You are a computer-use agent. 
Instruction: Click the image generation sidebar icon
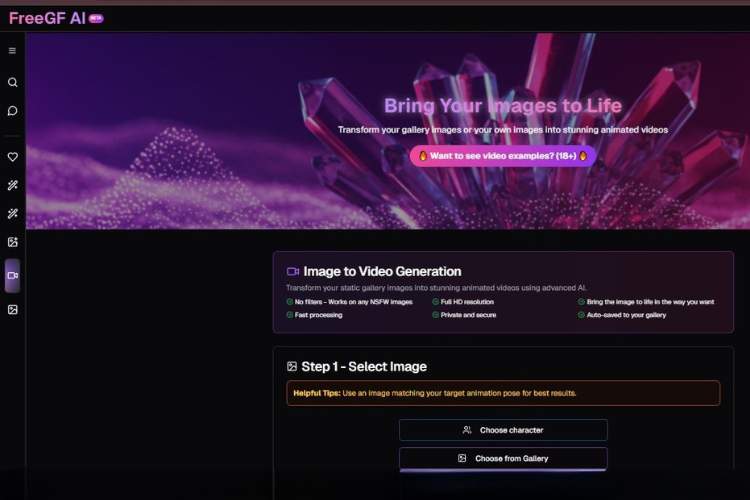pos(12,242)
